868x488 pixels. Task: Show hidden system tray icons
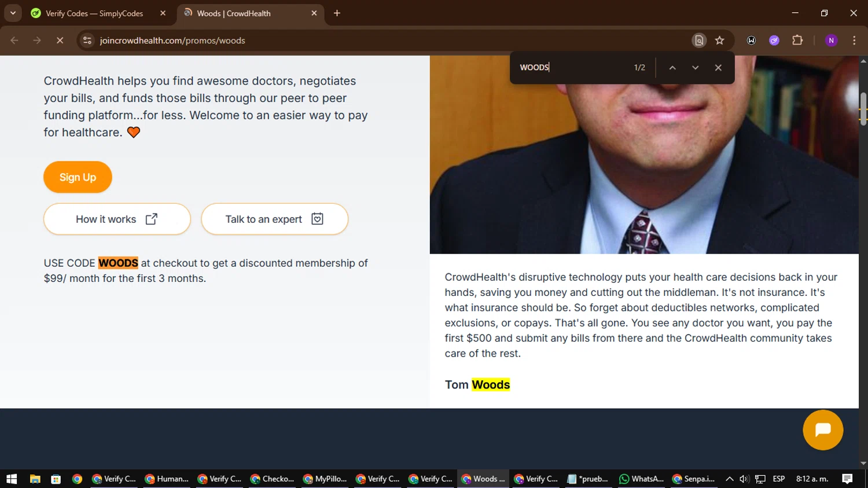tap(730, 479)
